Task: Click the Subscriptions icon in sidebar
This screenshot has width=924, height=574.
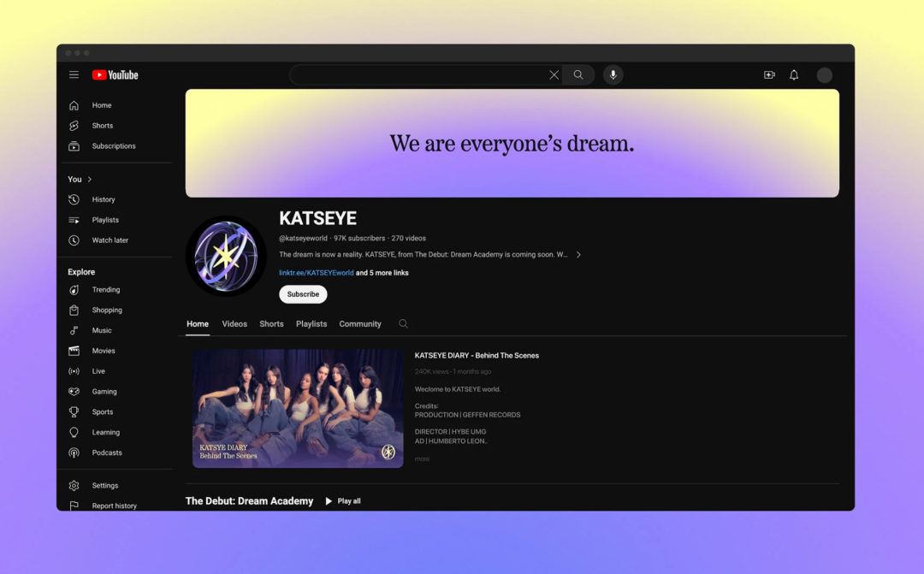Action: coord(74,146)
